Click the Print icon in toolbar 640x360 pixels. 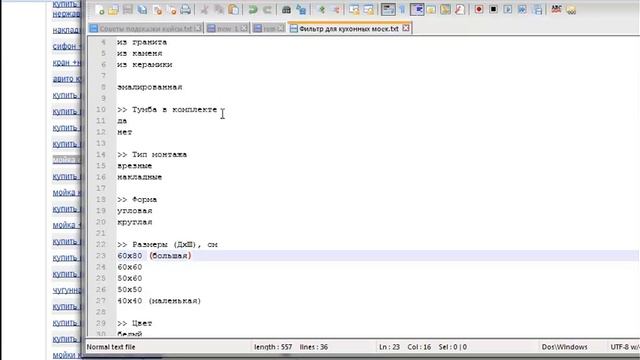click(x=186, y=9)
